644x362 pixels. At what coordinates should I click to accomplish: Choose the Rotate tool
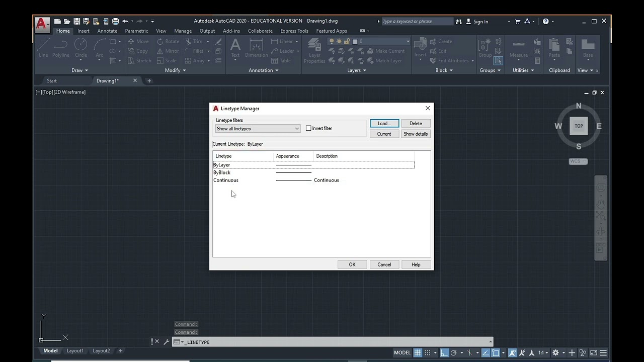click(168, 41)
